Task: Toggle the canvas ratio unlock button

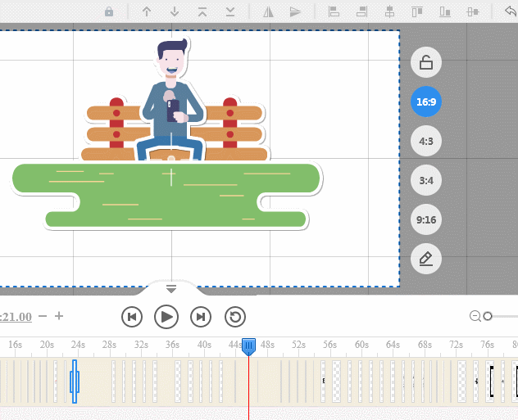Action: (x=426, y=62)
